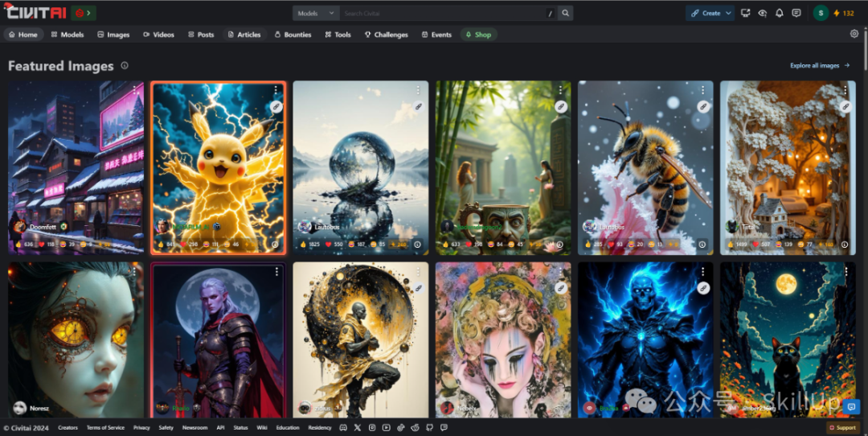Open the Civitai logo home link
868x436 pixels.
click(35, 12)
